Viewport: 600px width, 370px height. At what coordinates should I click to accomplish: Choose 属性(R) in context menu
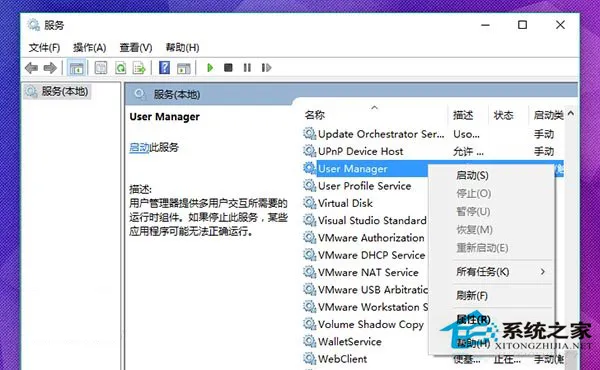(x=473, y=319)
